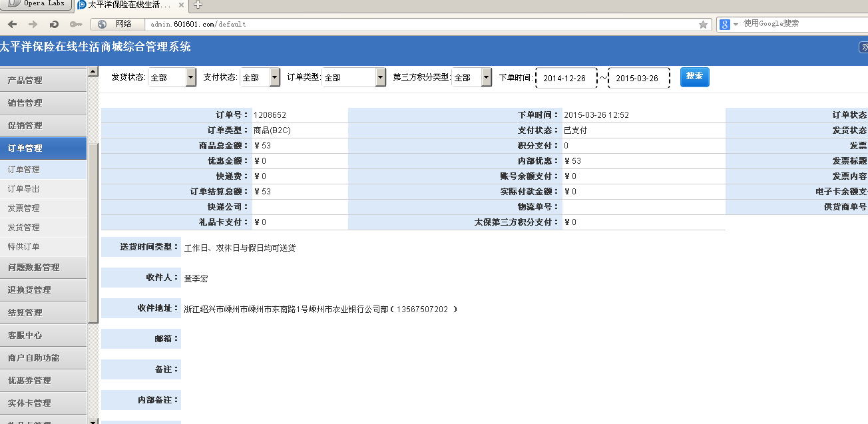Collapse the 订单管理 sidebar header
The height and width of the screenshot is (424, 868).
(43, 148)
